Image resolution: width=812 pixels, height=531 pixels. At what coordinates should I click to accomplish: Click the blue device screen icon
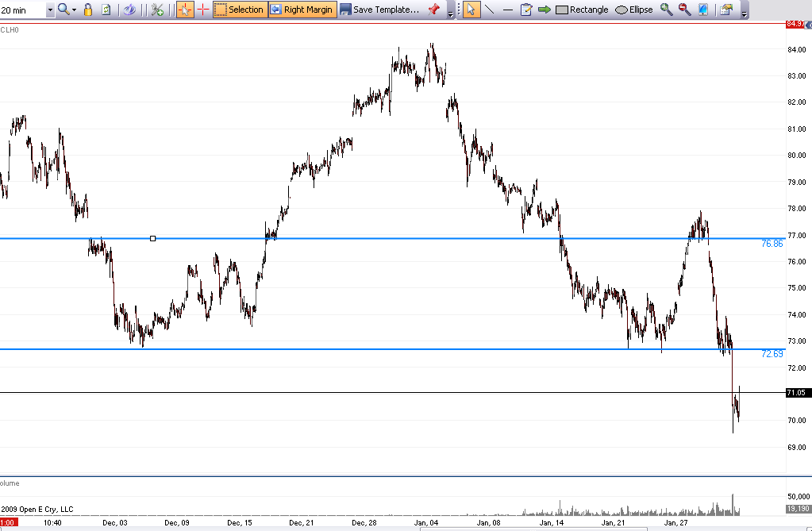point(703,10)
